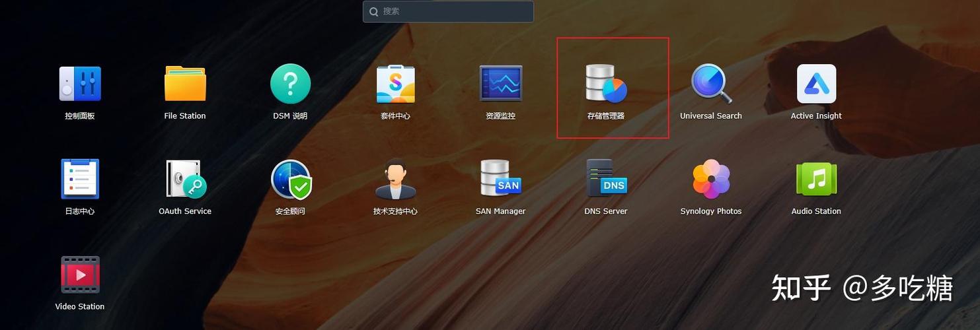980x330 pixels.
Task: Click the "OAuth Service" text label
Action: [x=185, y=211]
